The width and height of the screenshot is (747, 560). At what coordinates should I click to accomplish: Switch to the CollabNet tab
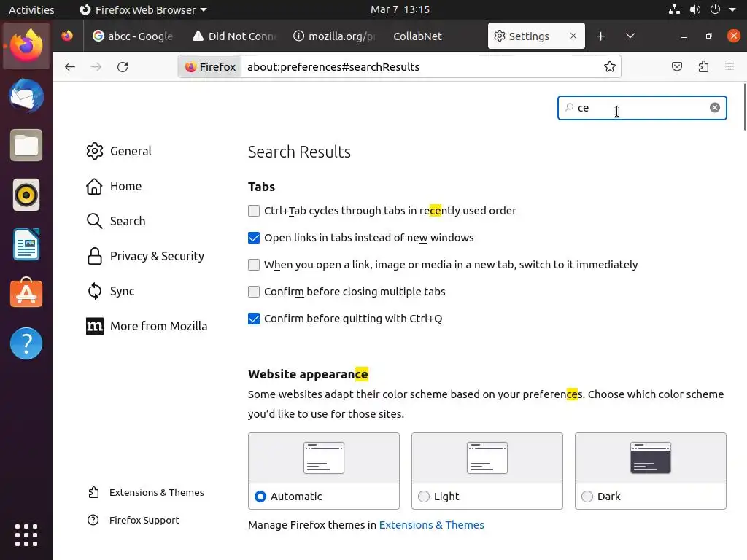tap(417, 36)
